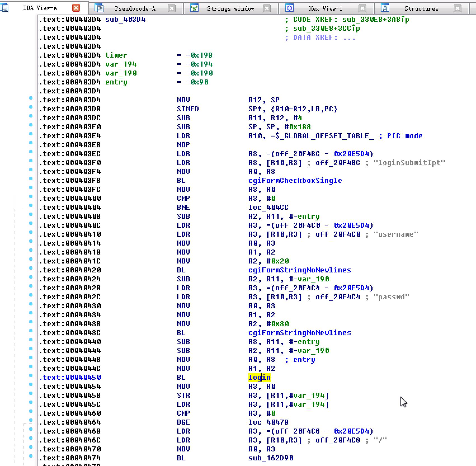Select the var_194 variable definition
Screen dimensions: 476x466
tap(121, 64)
